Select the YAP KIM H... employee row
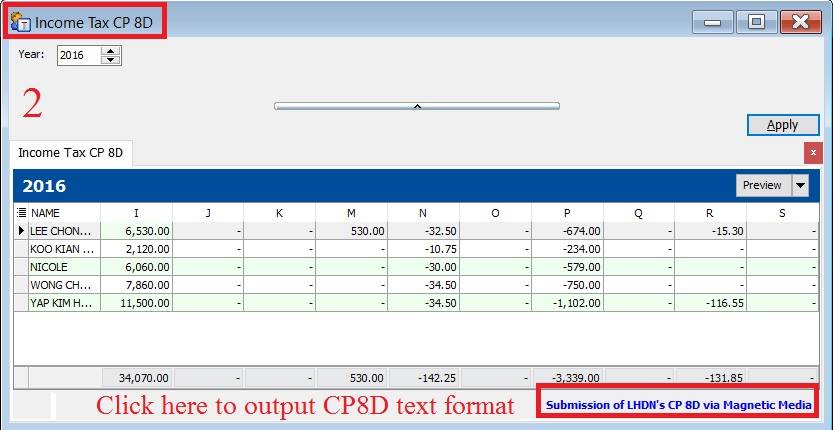 point(416,303)
